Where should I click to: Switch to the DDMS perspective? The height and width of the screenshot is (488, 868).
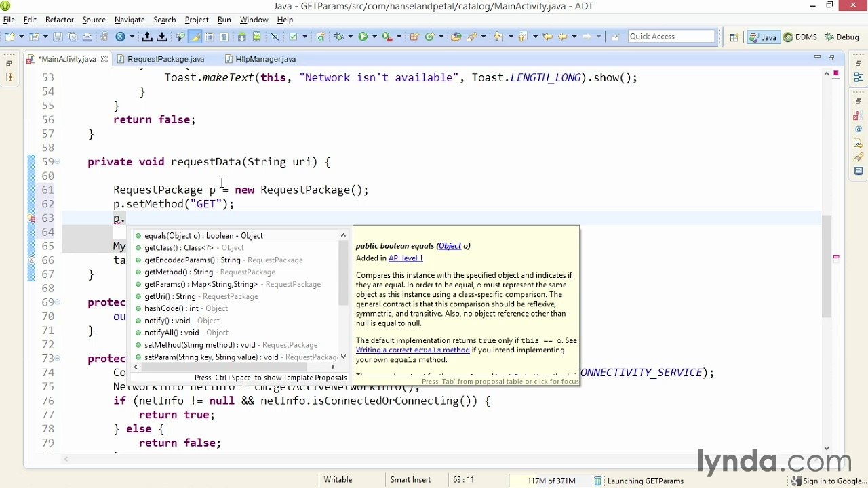click(800, 37)
